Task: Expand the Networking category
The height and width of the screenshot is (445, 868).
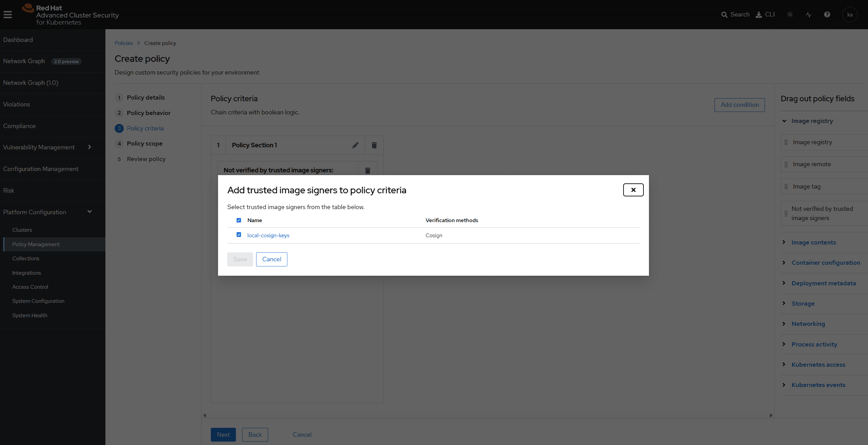Action: [803, 324]
